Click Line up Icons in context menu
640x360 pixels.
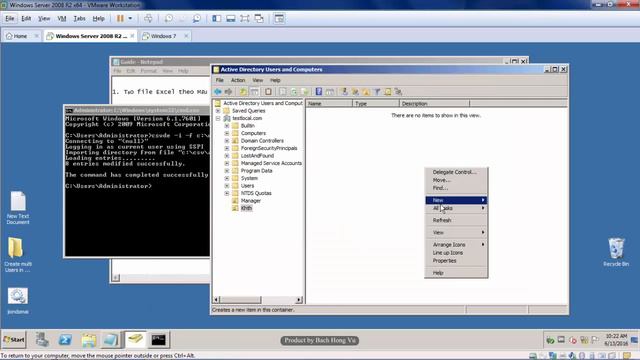pyautogui.click(x=456, y=253)
